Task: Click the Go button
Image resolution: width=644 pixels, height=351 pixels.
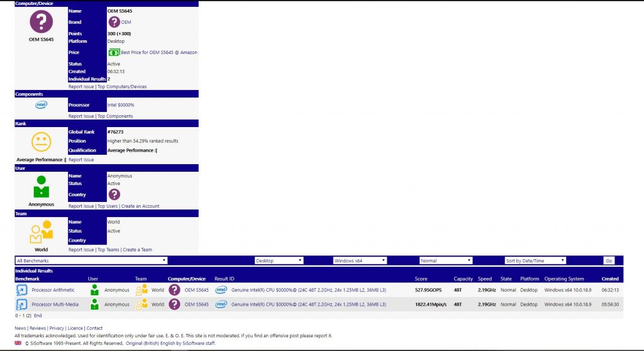Action: coord(609,260)
